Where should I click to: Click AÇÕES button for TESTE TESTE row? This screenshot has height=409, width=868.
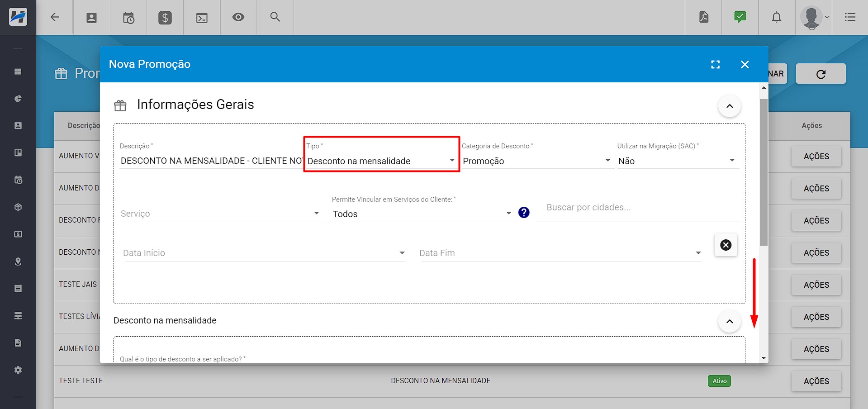pos(816,381)
